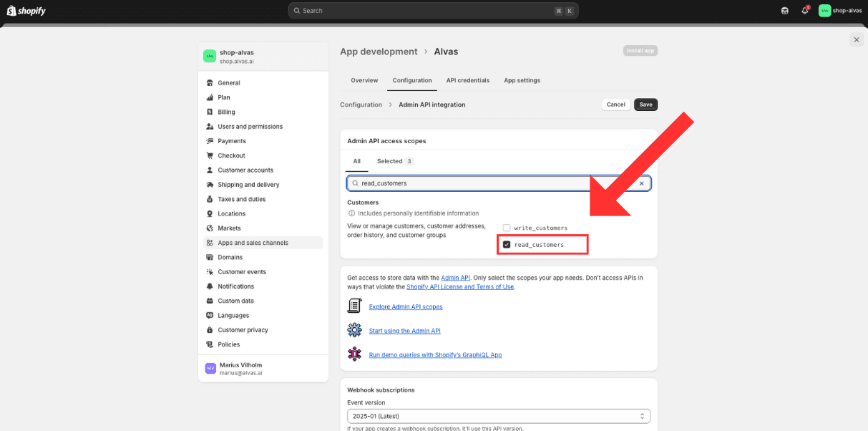Viewport: 868px width, 431px height.
Task: Clear the read_customers search field
Action: coord(641,183)
